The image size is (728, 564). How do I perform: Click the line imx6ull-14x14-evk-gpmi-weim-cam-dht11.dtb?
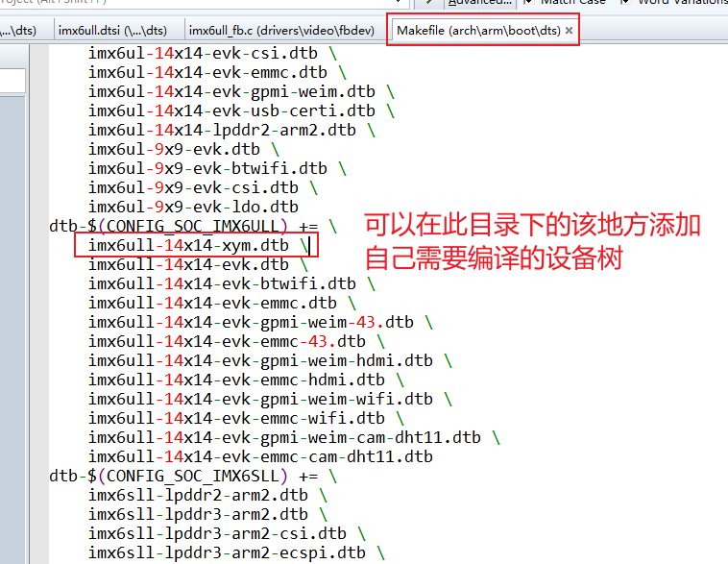pos(294,437)
